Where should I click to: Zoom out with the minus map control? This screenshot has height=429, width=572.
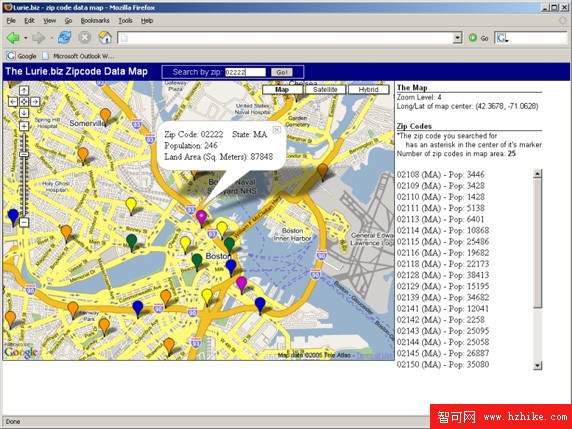point(24,222)
